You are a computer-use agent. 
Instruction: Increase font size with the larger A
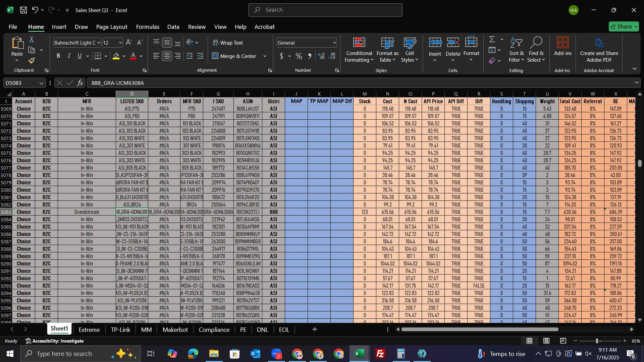tap(129, 43)
